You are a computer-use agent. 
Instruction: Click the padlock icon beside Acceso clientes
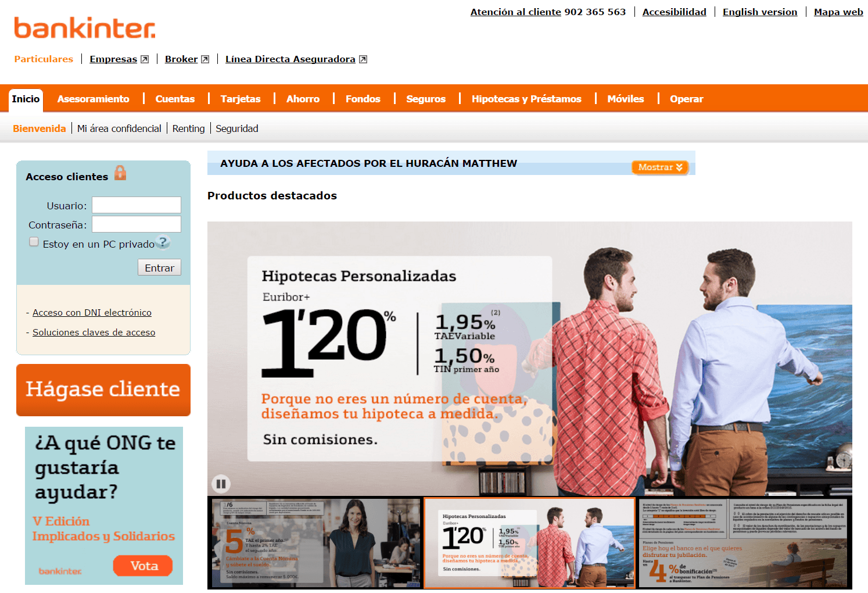pos(120,173)
